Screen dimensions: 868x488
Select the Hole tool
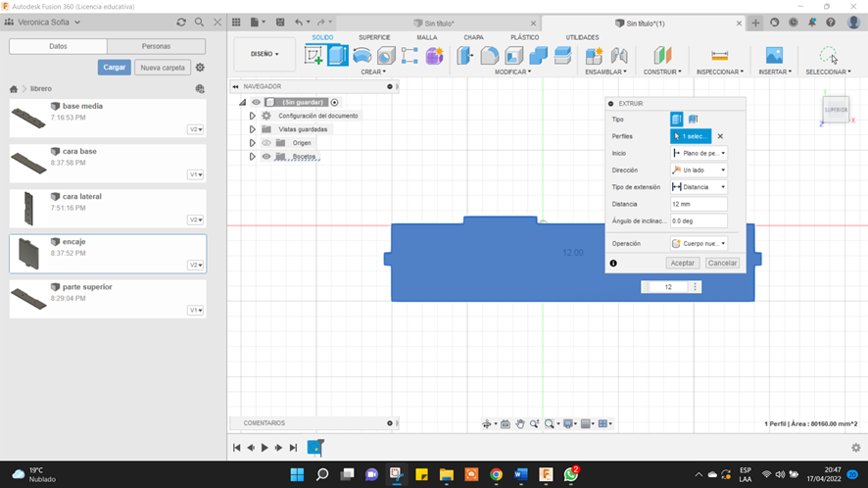(386, 56)
